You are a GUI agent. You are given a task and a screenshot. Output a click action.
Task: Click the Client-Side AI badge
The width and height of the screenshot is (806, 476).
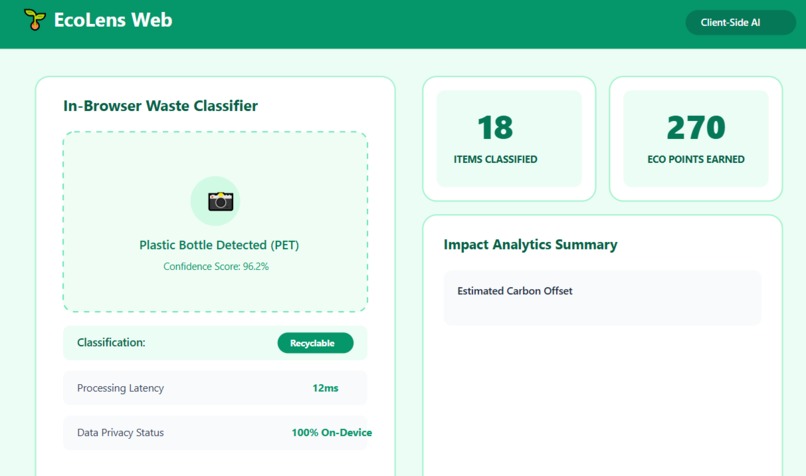(740, 23)
